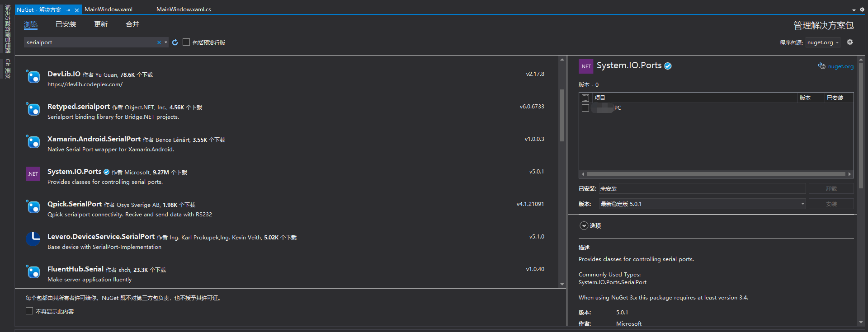The height and width of the screenshot is (332, 868).
Task: Click the project list horizontal scrollbar
Action: click(716, 174)
